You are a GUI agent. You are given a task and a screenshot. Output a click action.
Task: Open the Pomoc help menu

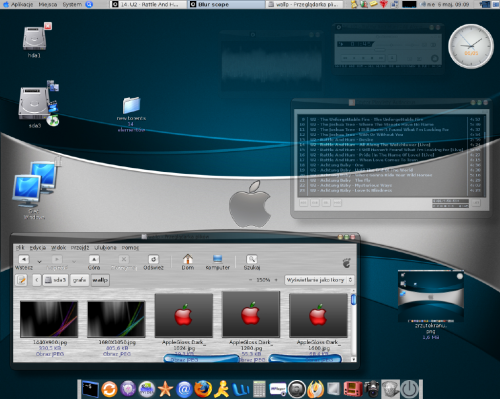130,248
